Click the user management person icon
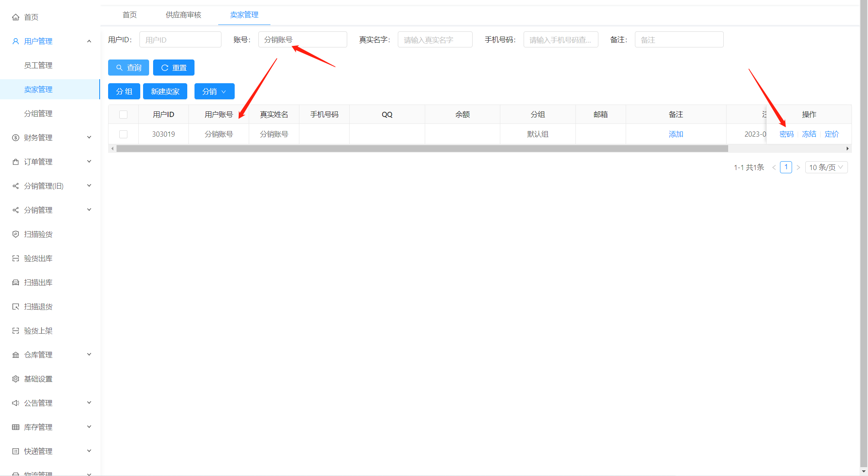Screen dimensions: 868x476 click(16, 41)
